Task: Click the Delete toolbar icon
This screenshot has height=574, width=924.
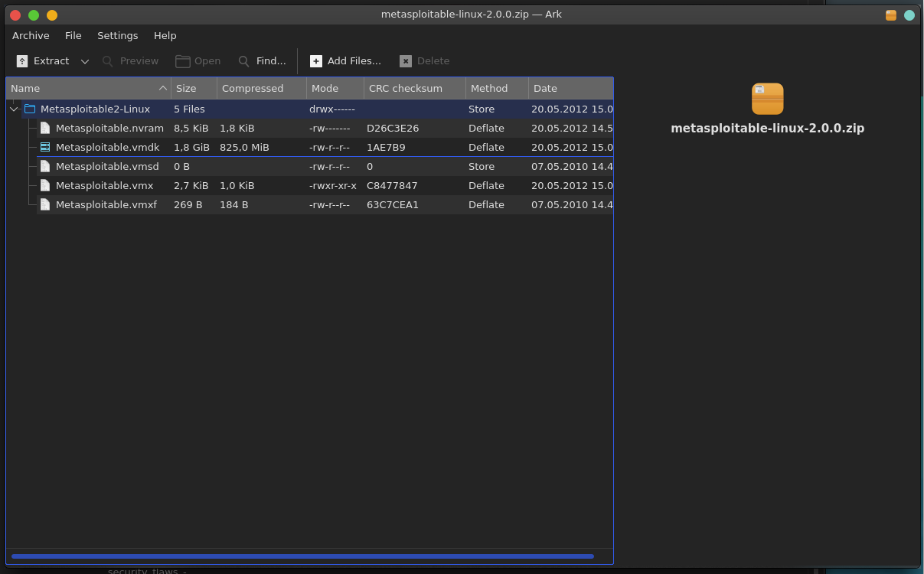Action: pos(406,61)
